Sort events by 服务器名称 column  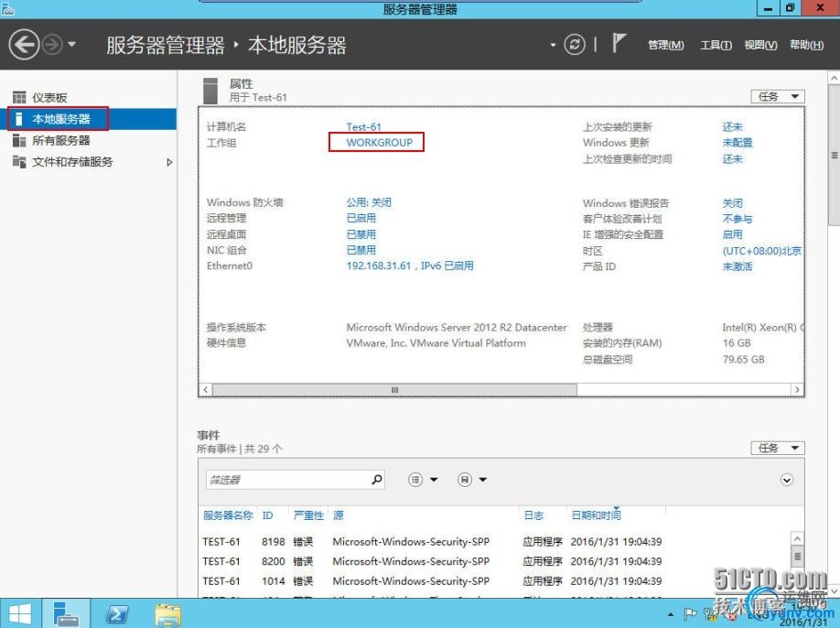coord(228,515)
